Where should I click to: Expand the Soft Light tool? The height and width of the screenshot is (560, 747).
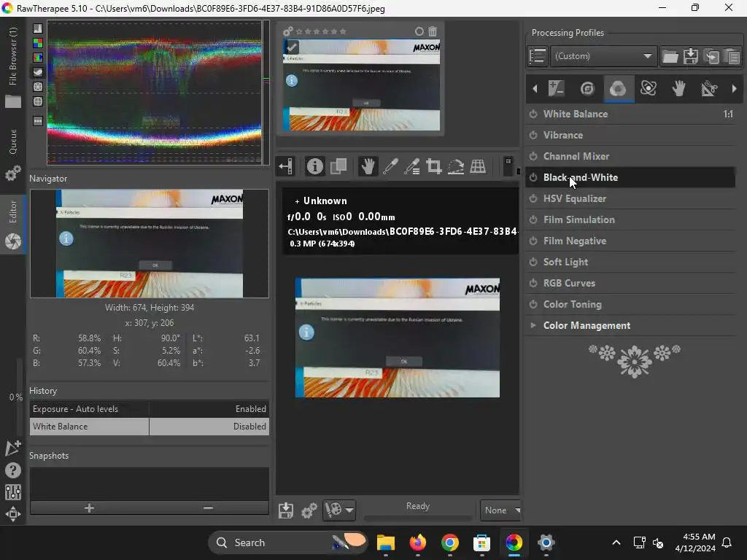click(565, 262)
